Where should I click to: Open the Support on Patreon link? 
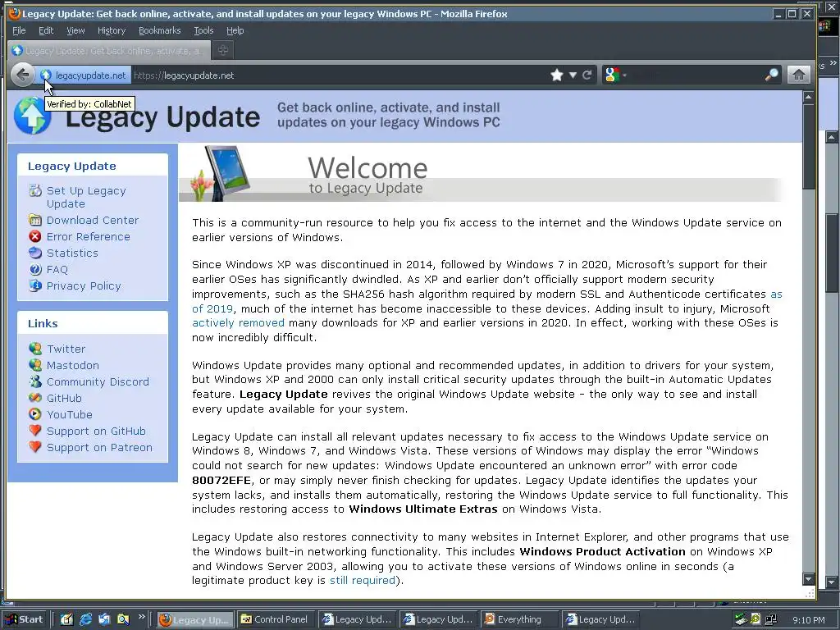coord(99,447)
